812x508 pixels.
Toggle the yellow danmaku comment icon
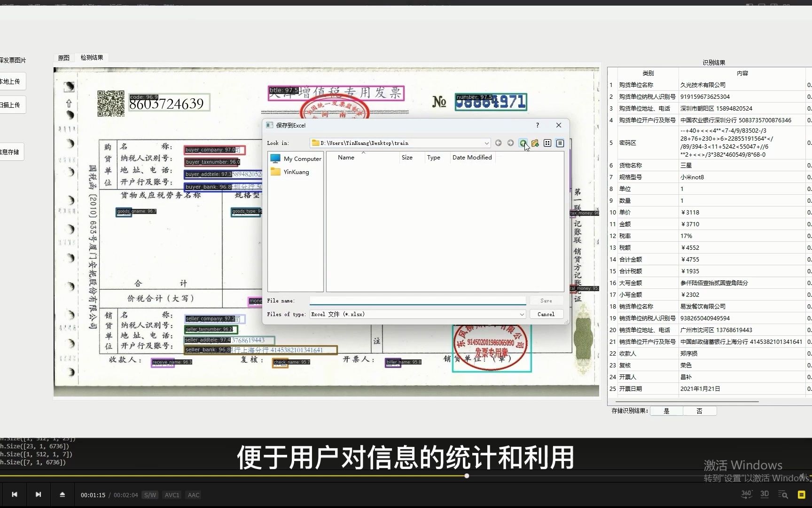pyautogui.click(x=801, y=494)
